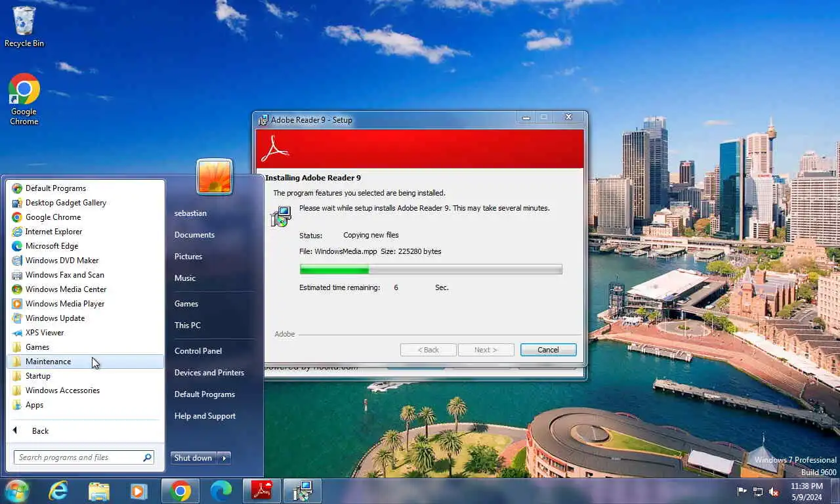Open Microsoft Edge from Start menu
Image resolution: width=840 pixels, height=504 pixels.
(85, 246)
